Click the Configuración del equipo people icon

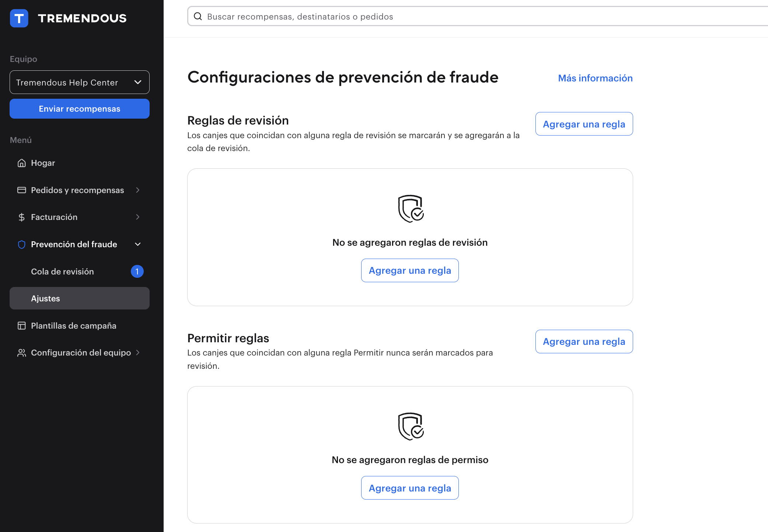click(x=21, y=353)
